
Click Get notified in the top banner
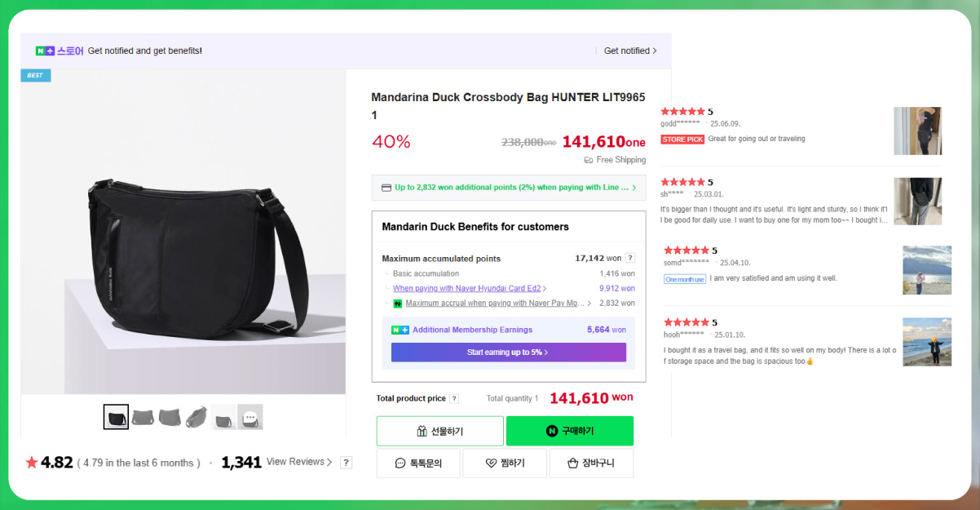coord(628,51)
